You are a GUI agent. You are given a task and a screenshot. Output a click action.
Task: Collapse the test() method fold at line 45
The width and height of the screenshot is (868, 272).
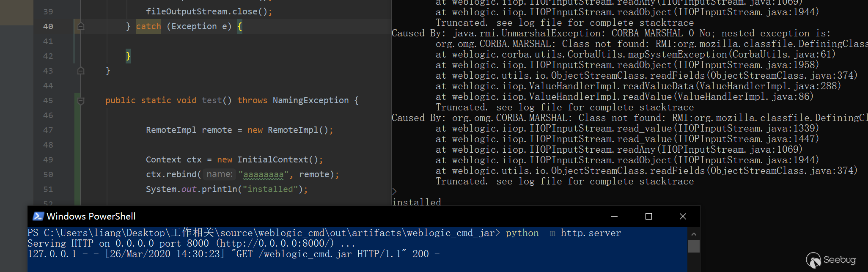(81, 101)
